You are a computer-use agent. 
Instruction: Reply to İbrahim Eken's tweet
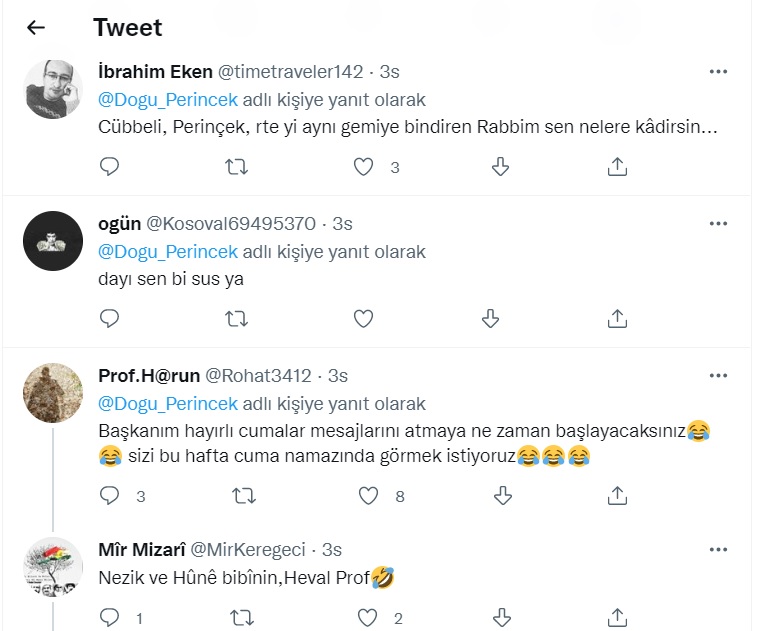point(110,167)
